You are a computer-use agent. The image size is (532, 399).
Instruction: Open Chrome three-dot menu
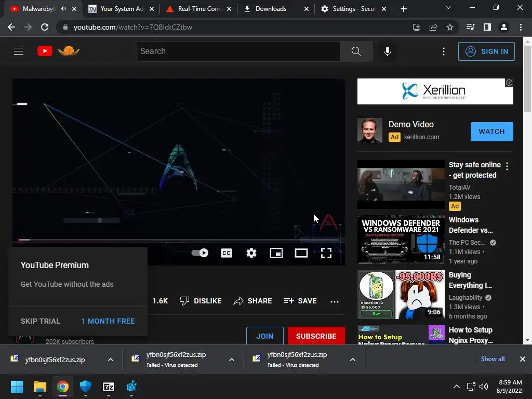521,27
